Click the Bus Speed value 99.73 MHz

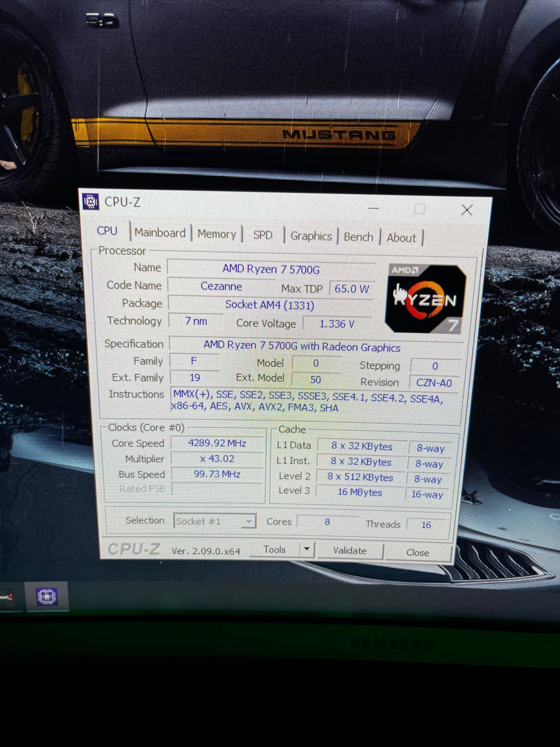[217, 474]
